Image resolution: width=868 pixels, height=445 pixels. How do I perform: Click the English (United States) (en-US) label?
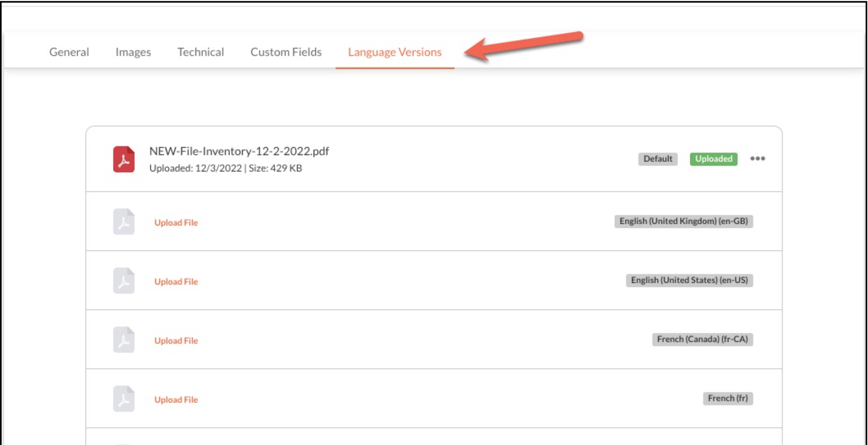(689, 280)
